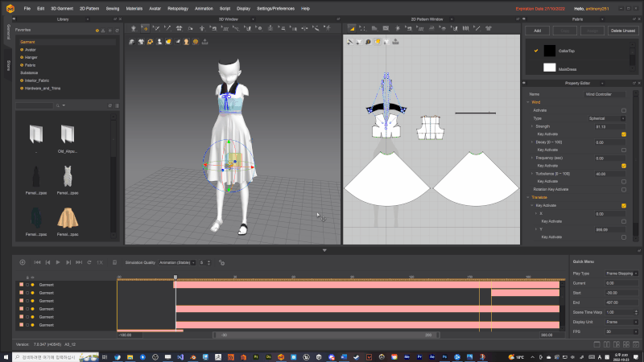Viewport: 644px width, 362px height.
Task: Open the Simulation Quality dropdown
Action: pos(177,262)
